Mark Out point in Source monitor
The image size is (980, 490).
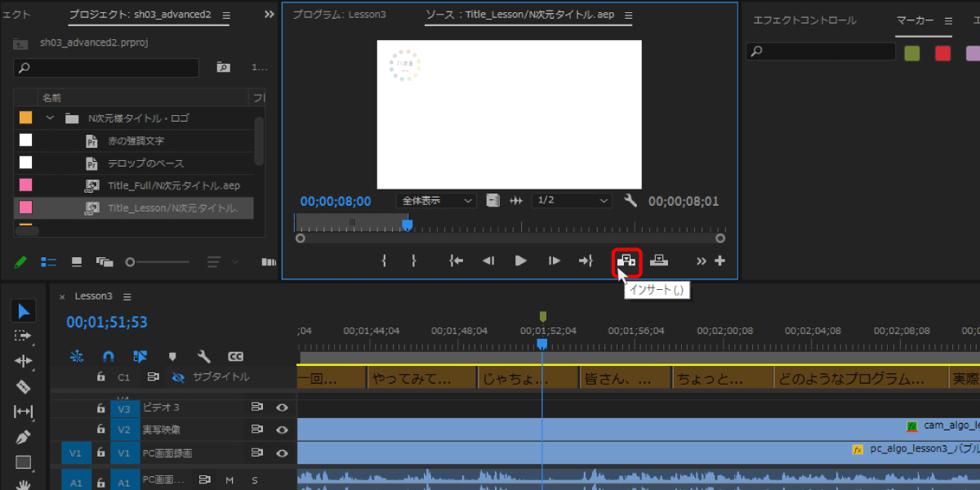(x=413, y=261)
